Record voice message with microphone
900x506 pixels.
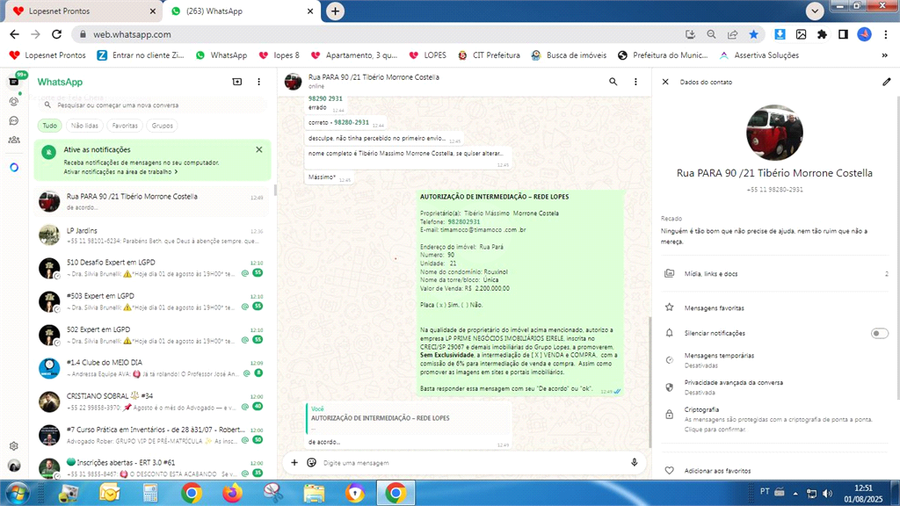634,462
